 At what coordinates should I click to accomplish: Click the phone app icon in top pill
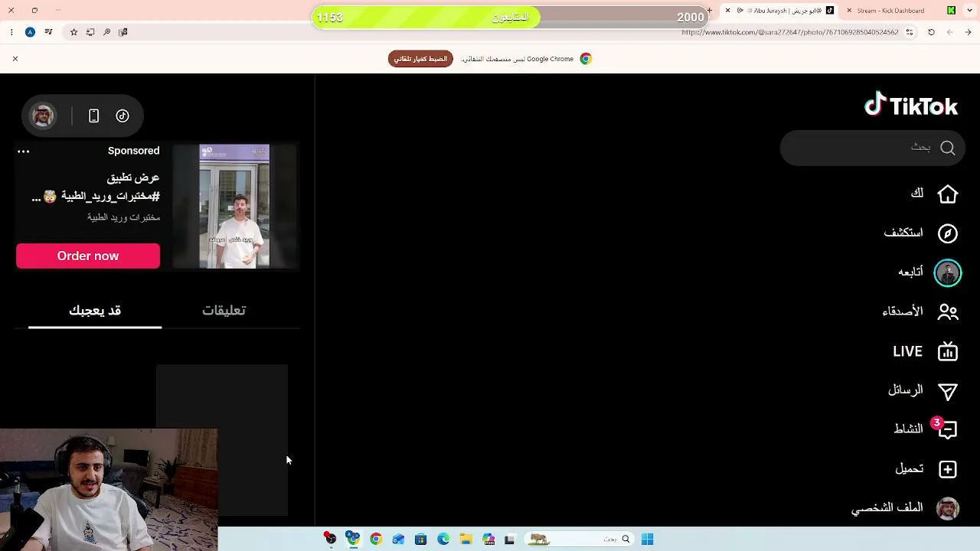93,116
